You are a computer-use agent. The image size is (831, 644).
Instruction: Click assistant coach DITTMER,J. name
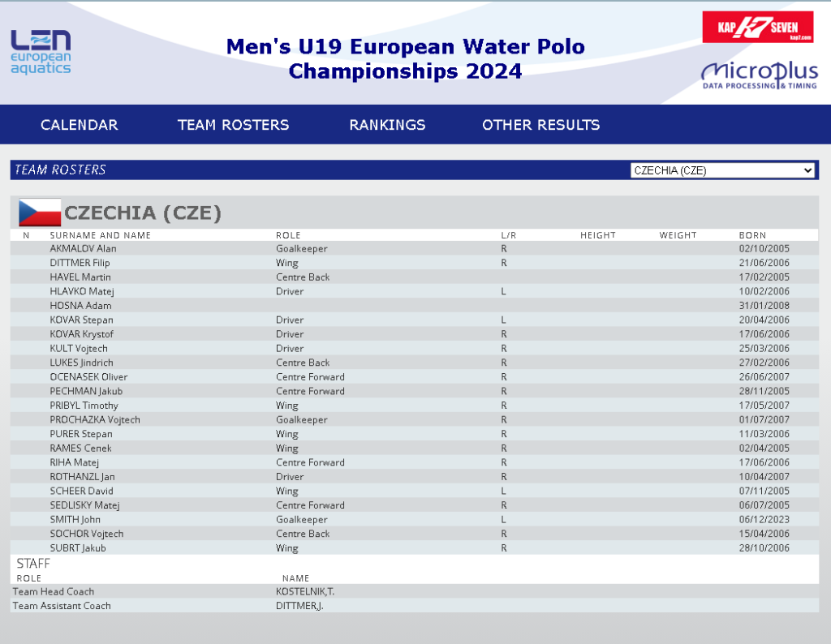[x=299, y=606]
